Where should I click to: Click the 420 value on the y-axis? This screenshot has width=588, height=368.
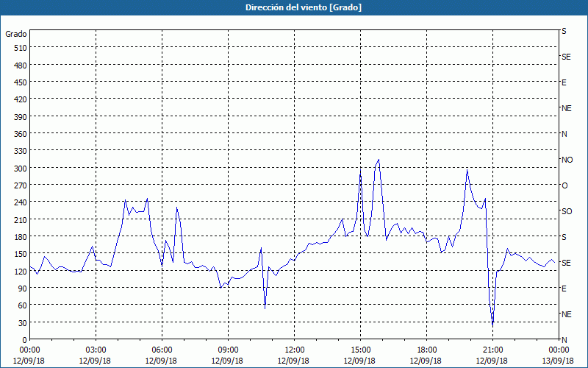tap(21, 99)
